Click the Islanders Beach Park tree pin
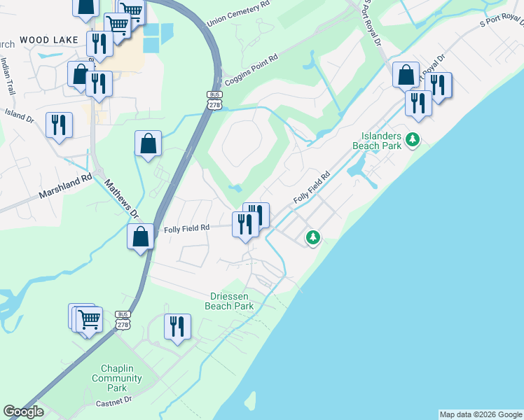The image size is (524, 420). 413,140
